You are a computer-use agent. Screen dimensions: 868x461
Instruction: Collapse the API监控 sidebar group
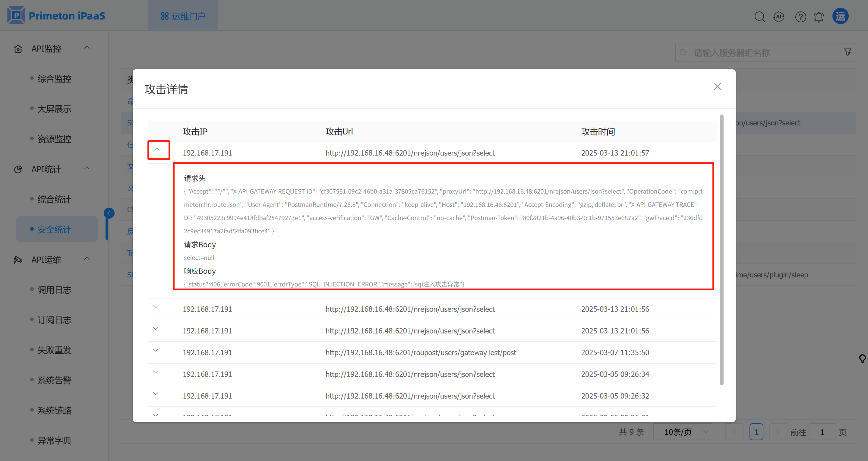tap(87, 48)
